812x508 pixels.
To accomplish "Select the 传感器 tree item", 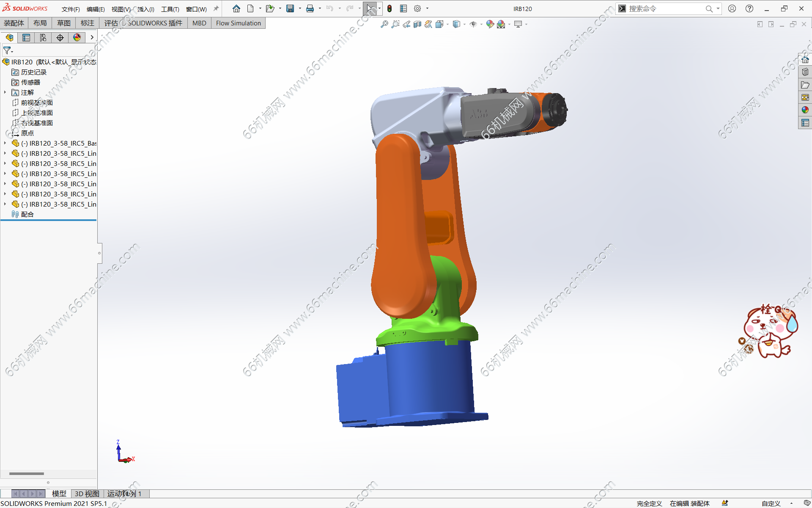I will pyautogui.click(x=30, y=82).
